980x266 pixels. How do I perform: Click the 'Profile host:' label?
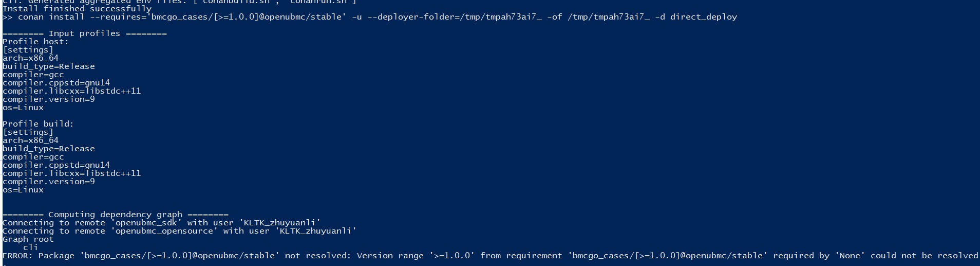click(35, 42)
